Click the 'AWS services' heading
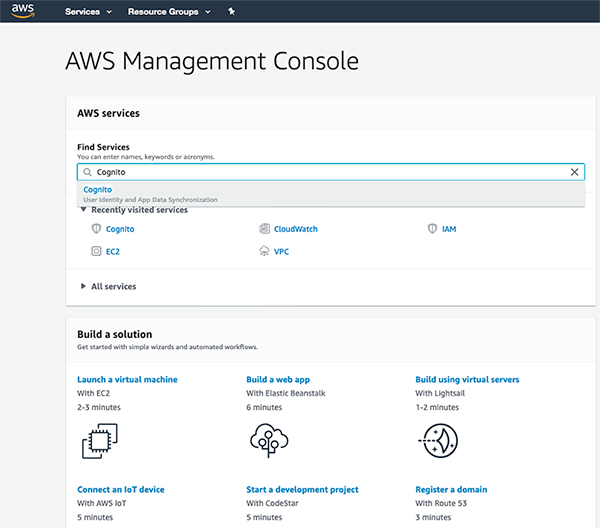The height and width of the screenshot is (528, 600). tap(108, 113)
